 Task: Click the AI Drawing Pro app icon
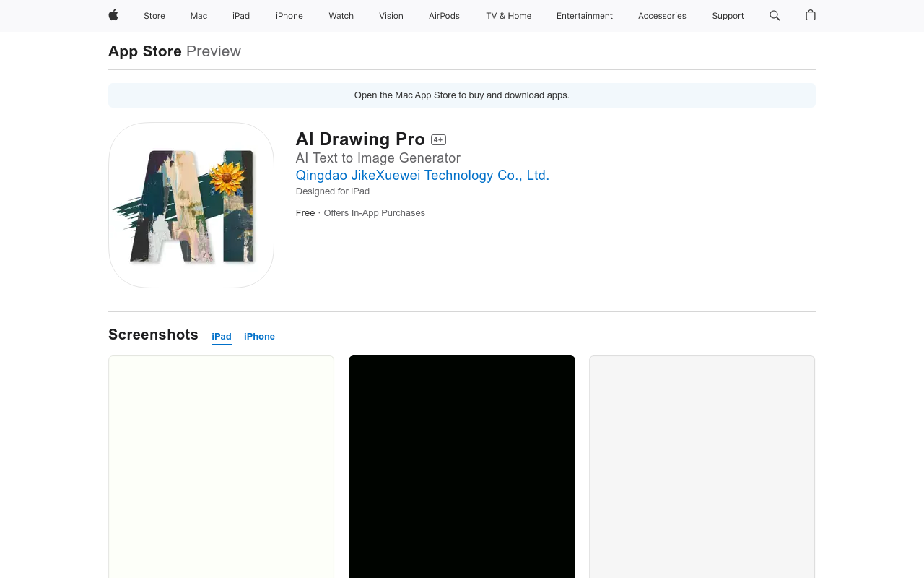(x=191, y=205)
